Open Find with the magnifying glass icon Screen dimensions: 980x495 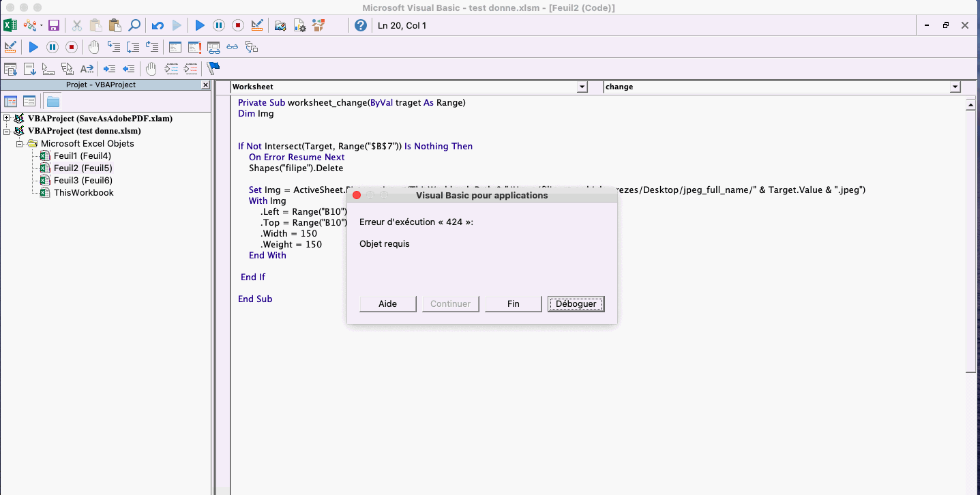pos(134,25)
